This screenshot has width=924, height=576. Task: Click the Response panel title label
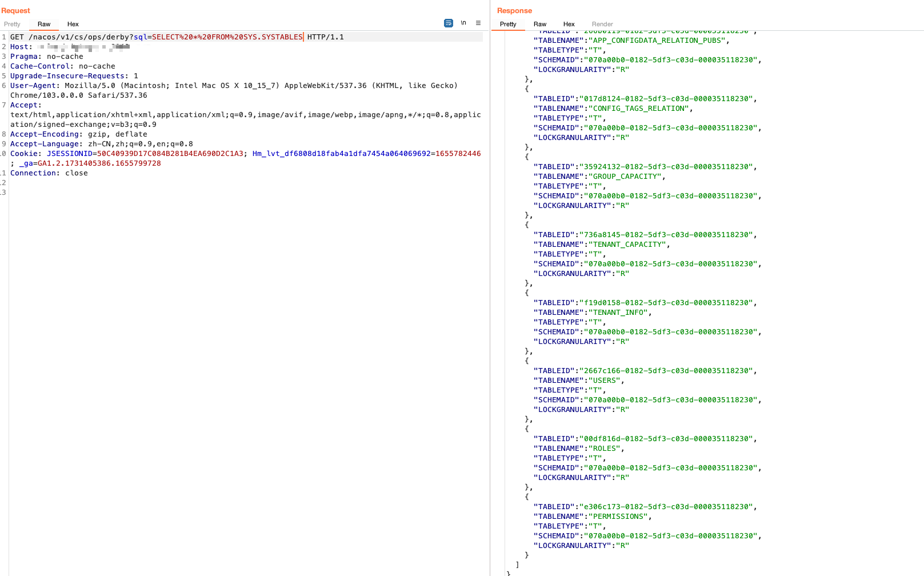tap(514, 10)
